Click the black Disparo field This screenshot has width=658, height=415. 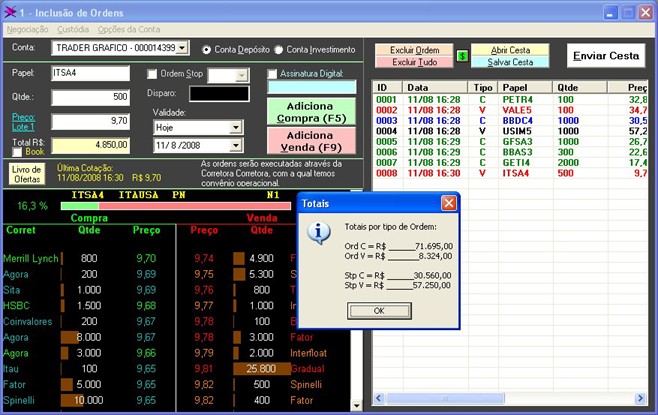pyautogui.click(x=219, y=94)
